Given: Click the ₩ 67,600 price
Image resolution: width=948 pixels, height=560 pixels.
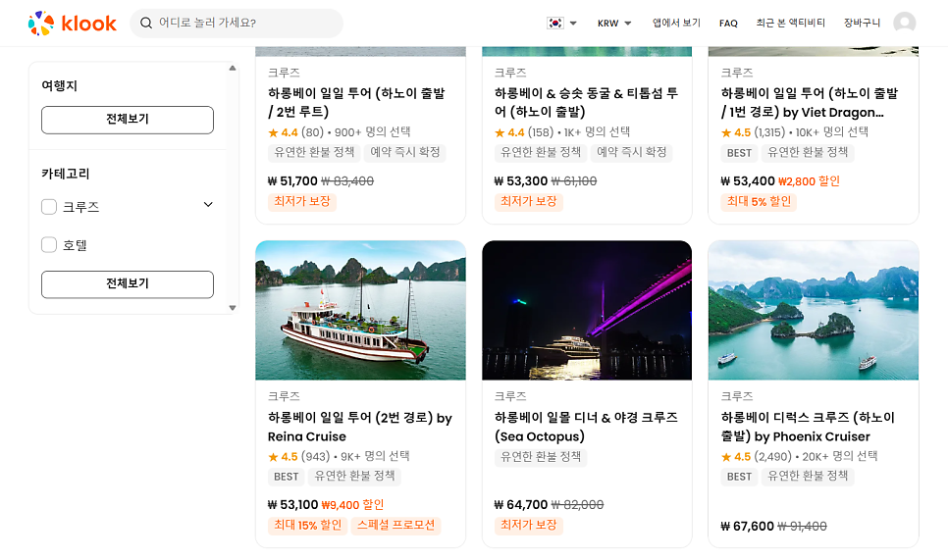Looking at the screenshot, I should [747, 527].
